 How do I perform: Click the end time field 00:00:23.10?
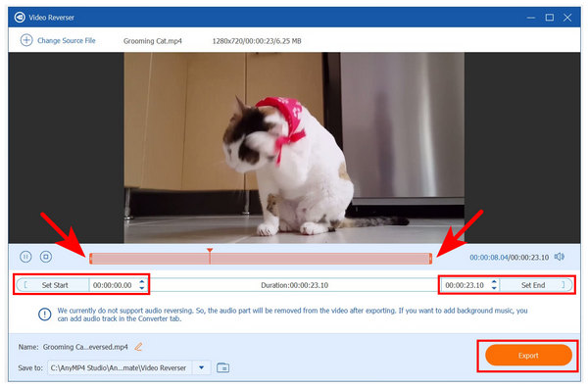(465, 285)
